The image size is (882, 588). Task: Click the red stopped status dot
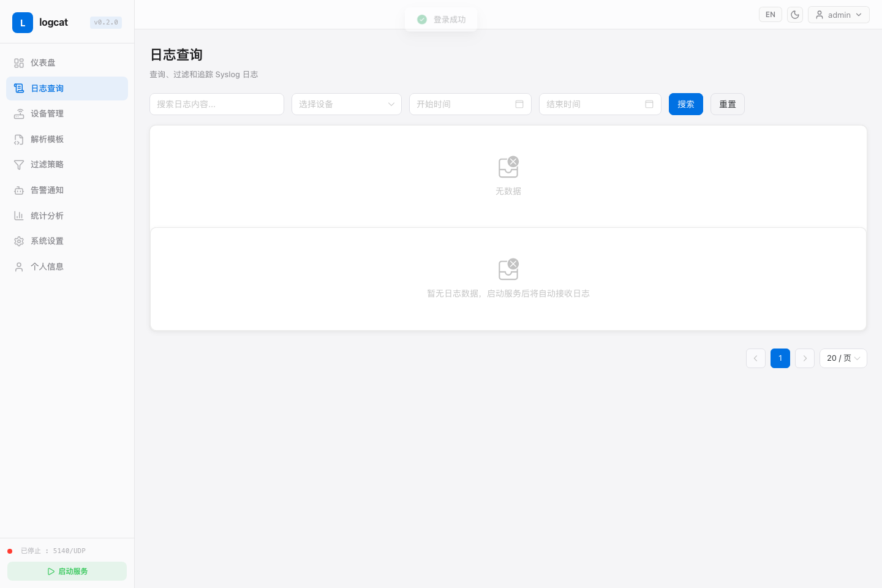[x=10, y=551]
